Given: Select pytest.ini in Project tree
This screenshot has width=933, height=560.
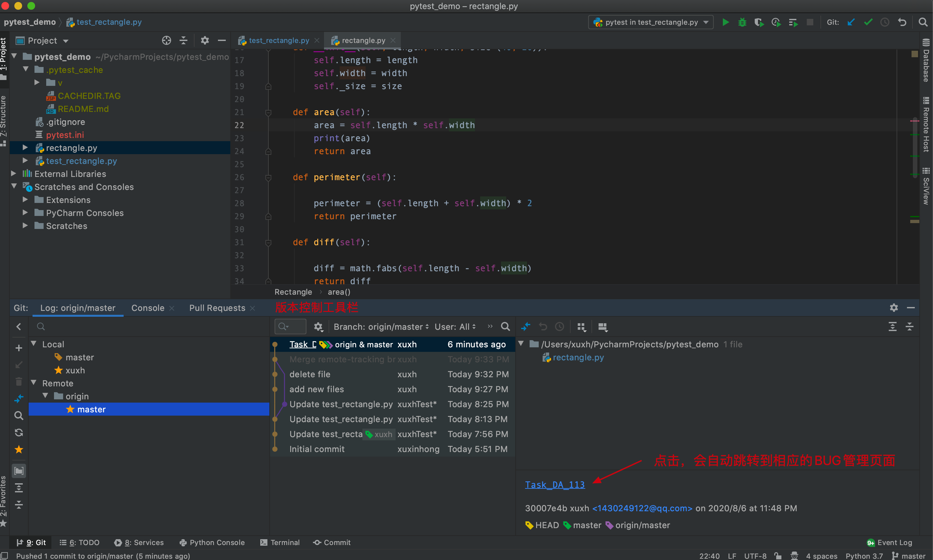Looking at the screenshot, I should tap(65, 135).
